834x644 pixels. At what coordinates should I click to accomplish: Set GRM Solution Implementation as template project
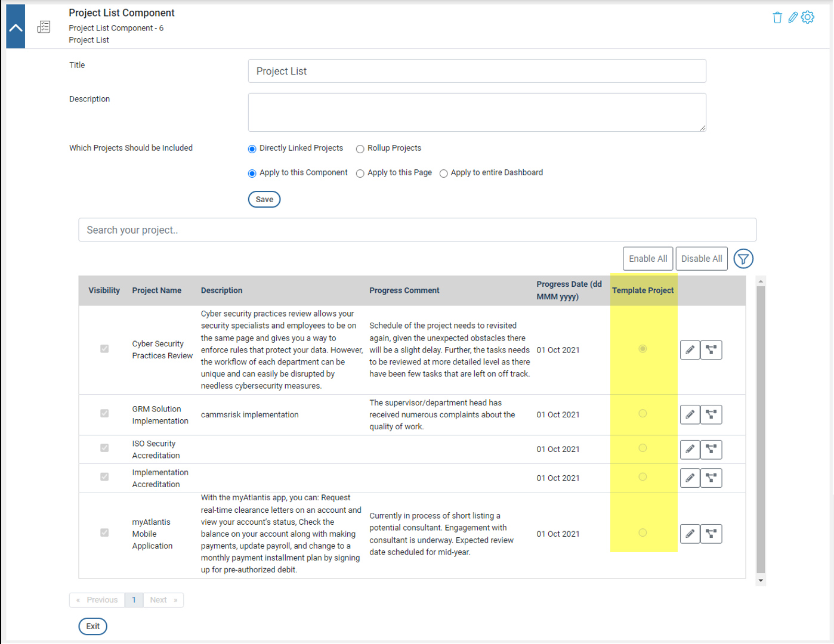pyautogui.click(x=643, y=413)
